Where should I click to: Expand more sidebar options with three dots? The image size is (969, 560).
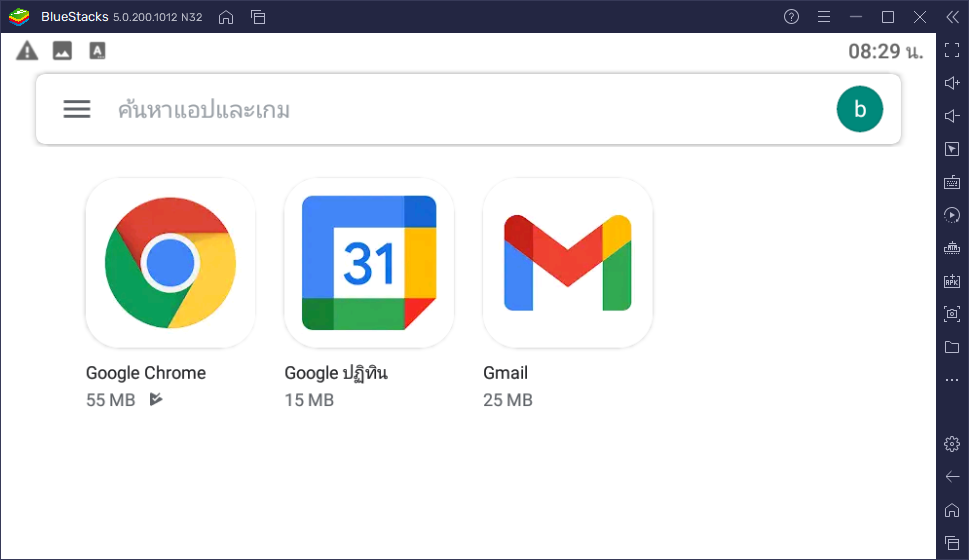pos(952,380)
